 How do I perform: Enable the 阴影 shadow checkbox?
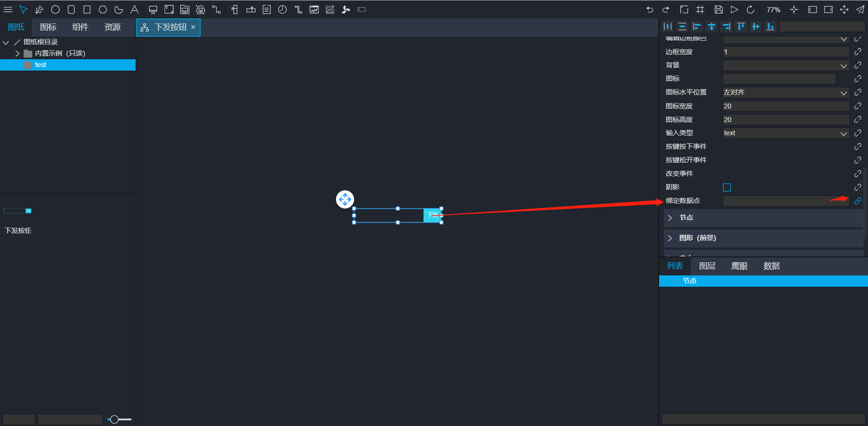(x=727, y=187)
